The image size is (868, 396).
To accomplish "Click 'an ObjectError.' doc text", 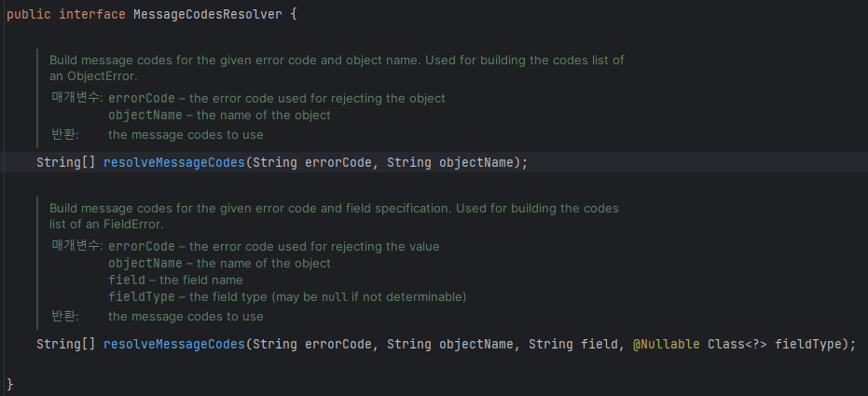I will (x=93, y=76).
